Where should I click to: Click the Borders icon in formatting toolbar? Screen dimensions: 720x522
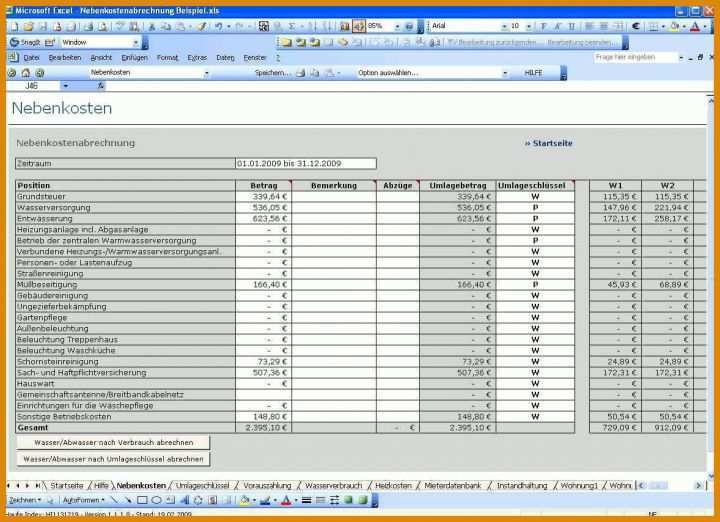coord(653,27)
